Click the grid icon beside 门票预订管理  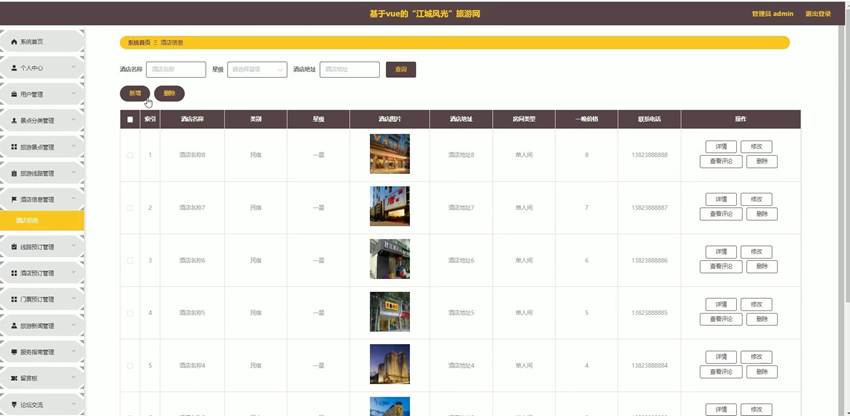(14, 299)
